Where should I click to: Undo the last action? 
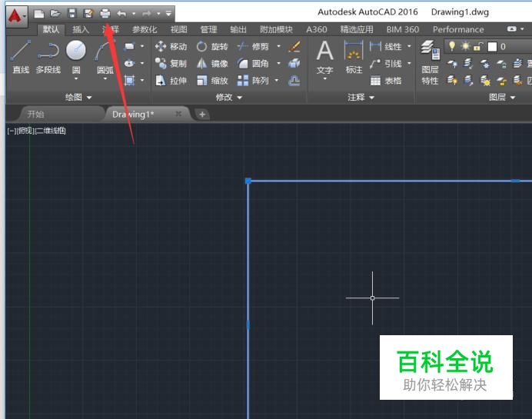[x=121, y=14]
